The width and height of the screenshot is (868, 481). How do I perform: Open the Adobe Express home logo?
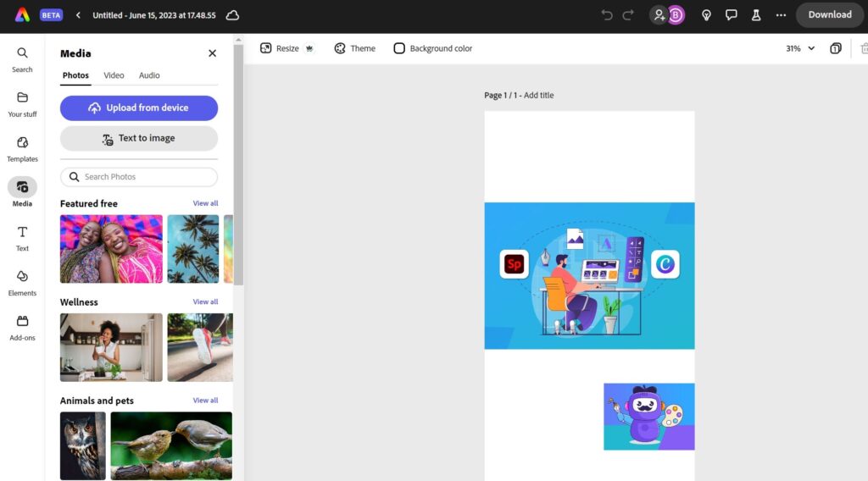click(x=22, y=15)
